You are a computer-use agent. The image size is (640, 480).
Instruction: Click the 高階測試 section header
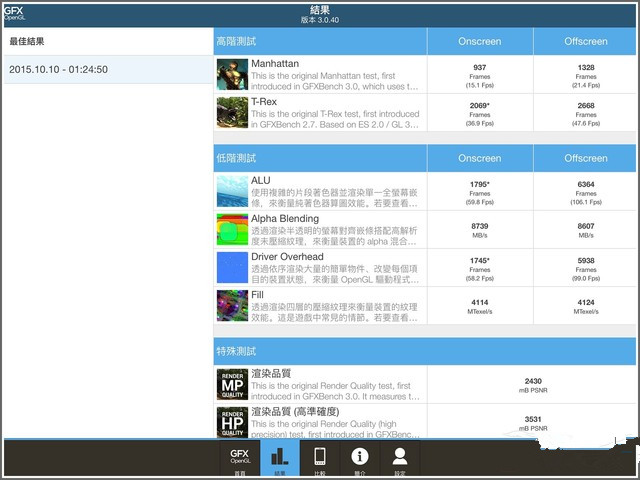pos(236,41)
